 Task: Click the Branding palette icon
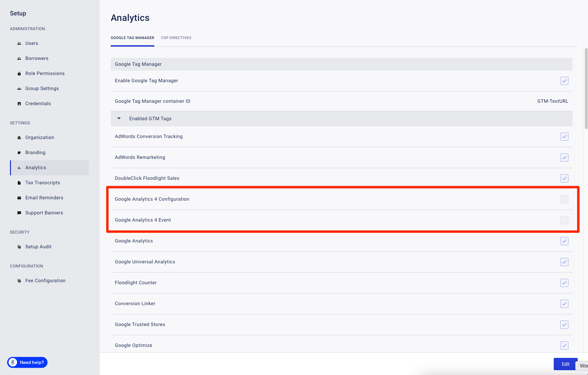pyautogui.click(x=19, y=153)
